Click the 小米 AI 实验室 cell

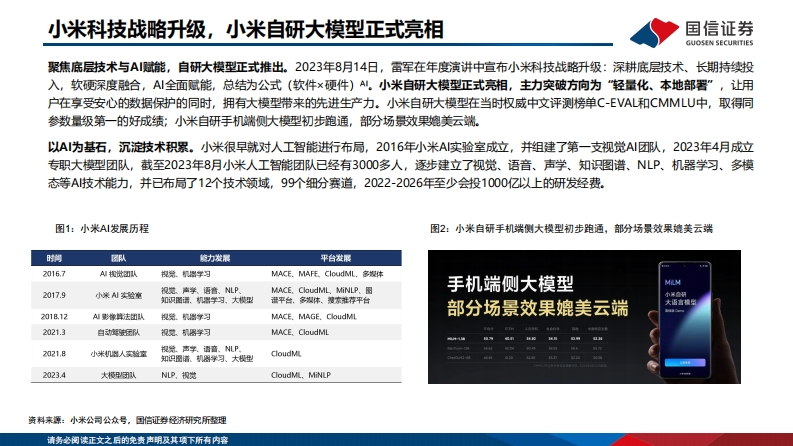click(x=118, y=295)
